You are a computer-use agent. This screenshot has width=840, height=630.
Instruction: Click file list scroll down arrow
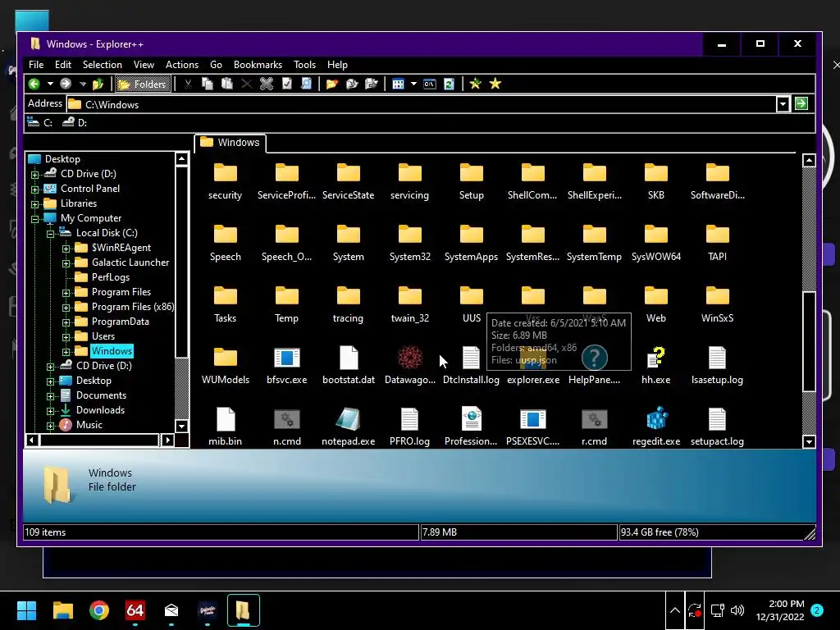point(809,441)
